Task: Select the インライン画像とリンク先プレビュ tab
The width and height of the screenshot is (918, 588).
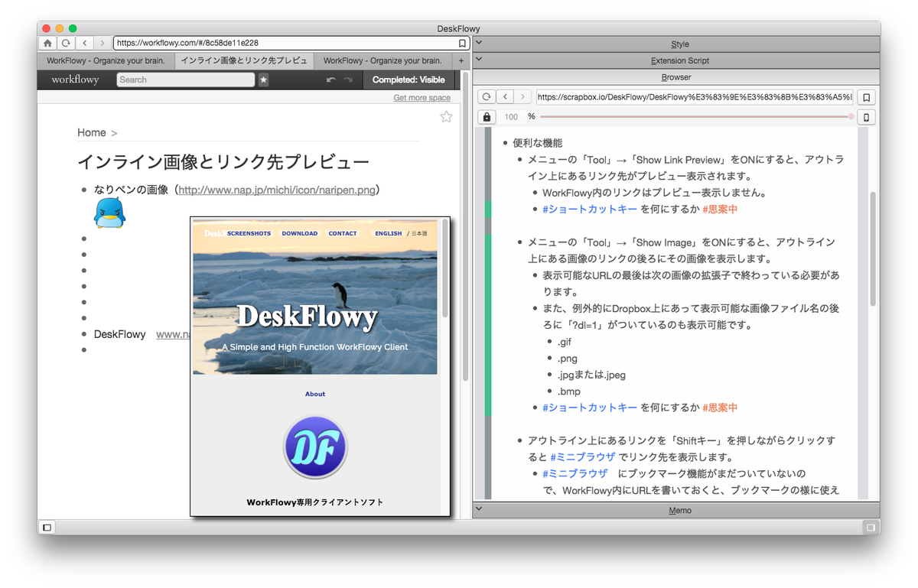Action: click(244, 60)
